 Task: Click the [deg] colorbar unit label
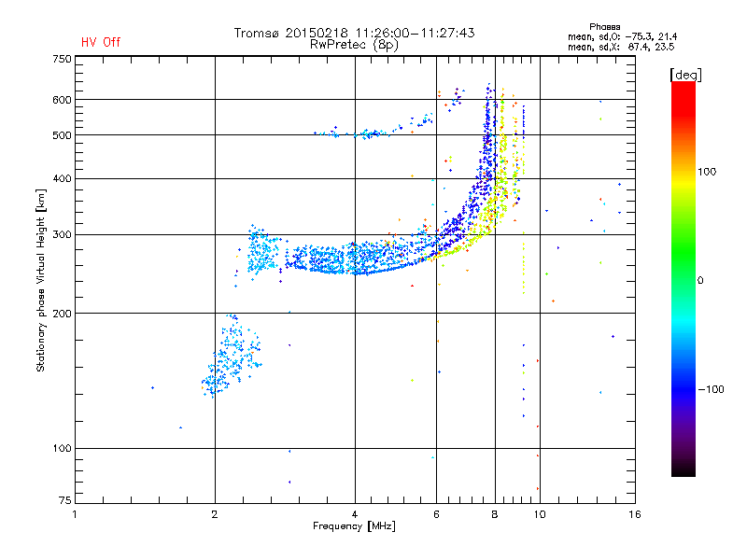click(x=685, y=75)
